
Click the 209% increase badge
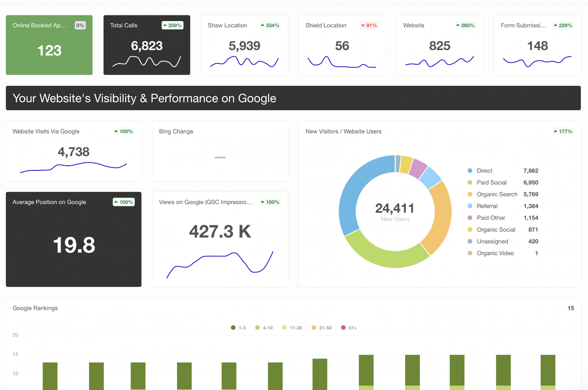click(x=172, y=25)
